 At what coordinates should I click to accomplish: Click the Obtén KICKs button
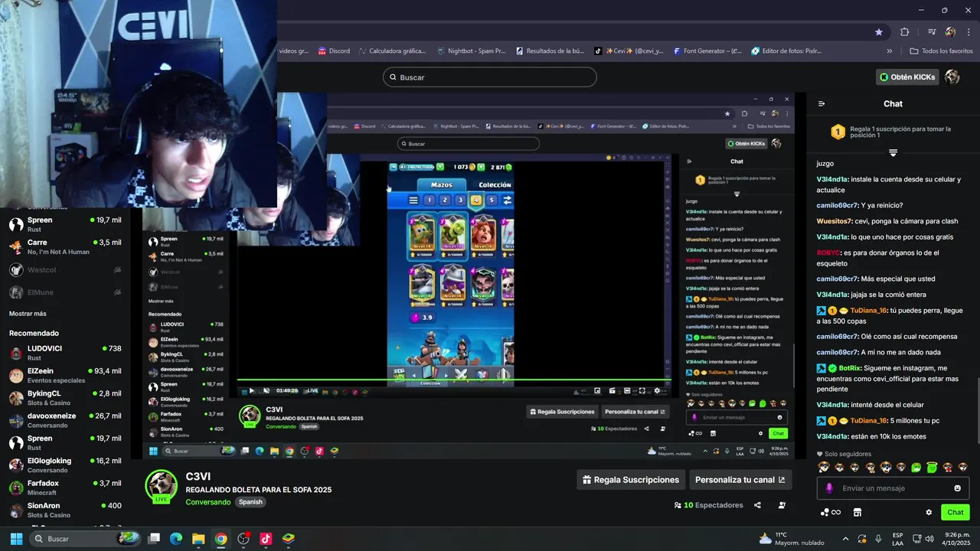907,77
